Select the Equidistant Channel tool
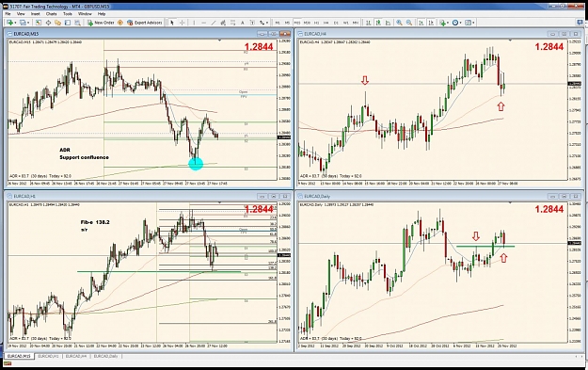The width and height of the screenshot is (588, 370). click(x=223, y=23)
